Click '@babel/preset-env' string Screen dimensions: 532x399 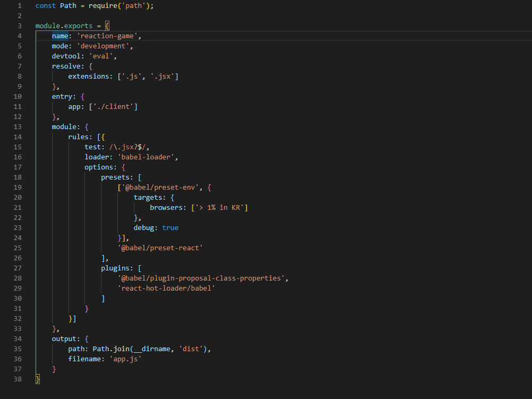tap(160, 188)
